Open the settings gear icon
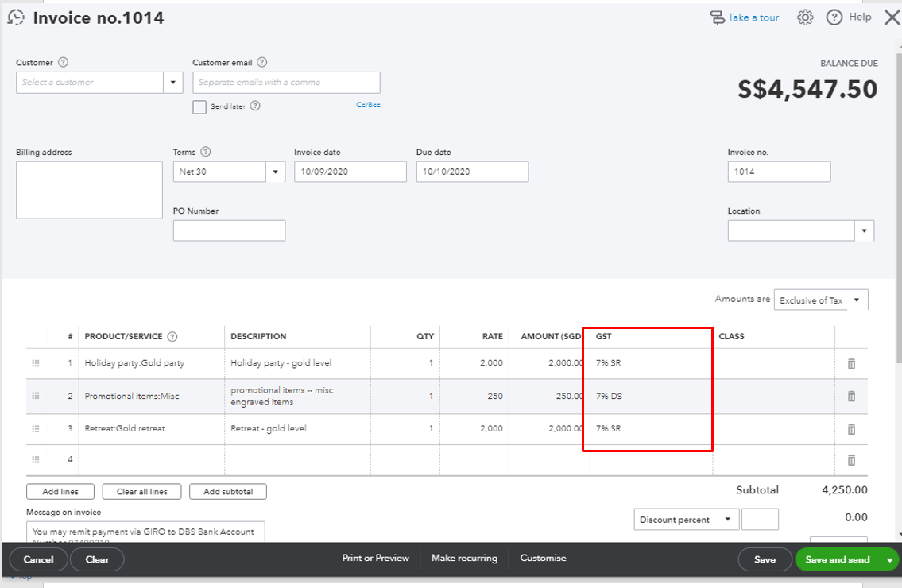The image size is (902, 588). pyautogui.click(x=804, y=17)
